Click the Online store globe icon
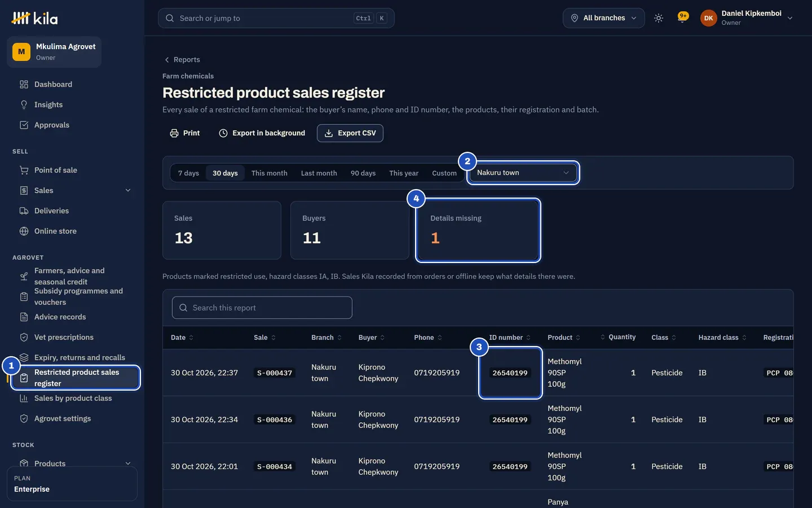Screen dimensions: 812x508 [x=24, y=231]
